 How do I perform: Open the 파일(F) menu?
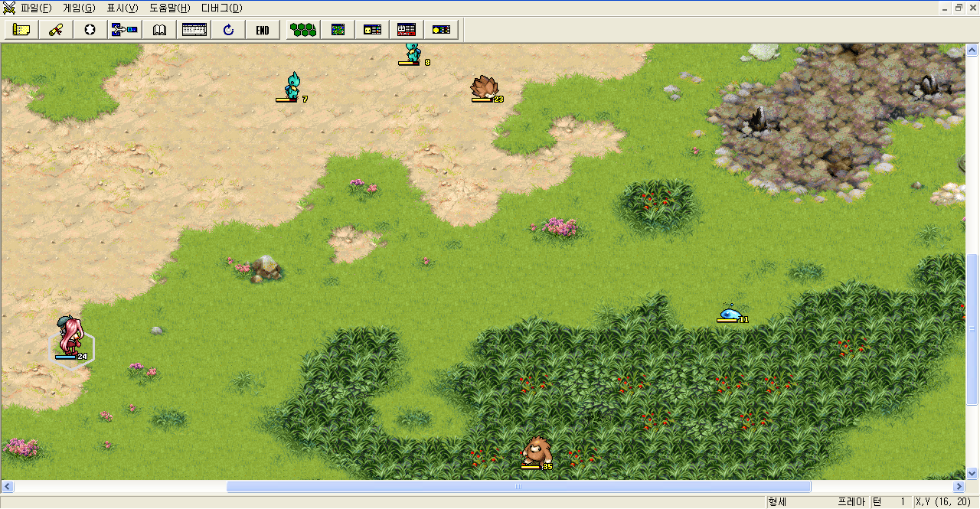37,8
